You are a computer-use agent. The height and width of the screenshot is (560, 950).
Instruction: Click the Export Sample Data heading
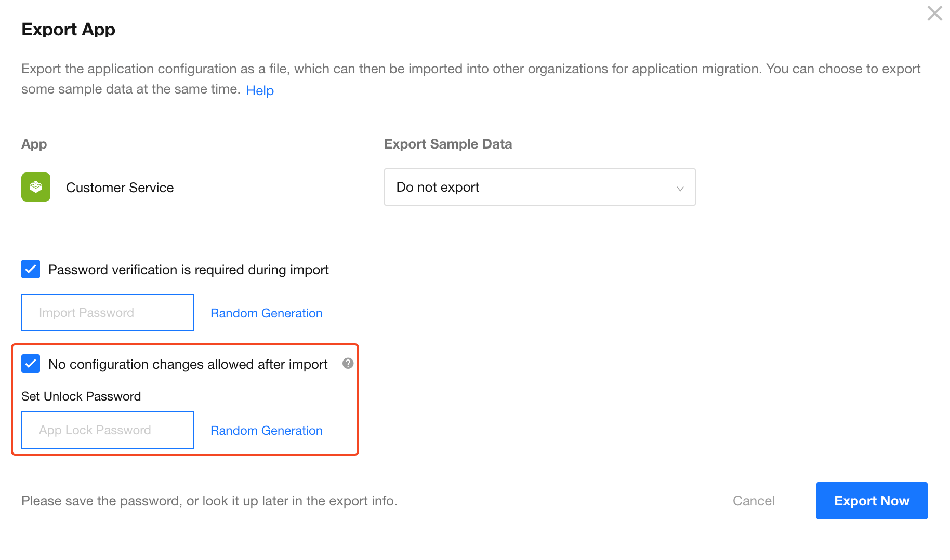[x=447, y=144]
